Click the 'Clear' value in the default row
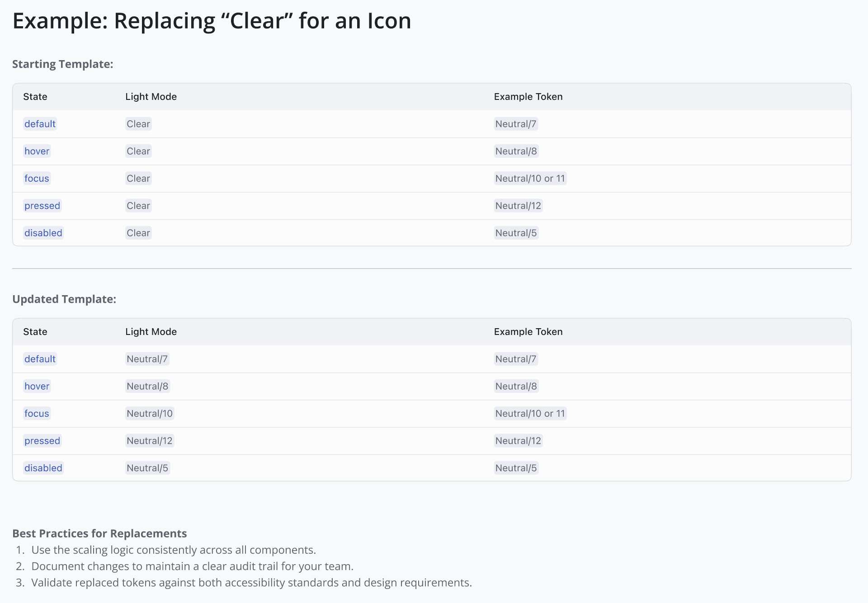The image size is (868, 603). click(138, 124)
